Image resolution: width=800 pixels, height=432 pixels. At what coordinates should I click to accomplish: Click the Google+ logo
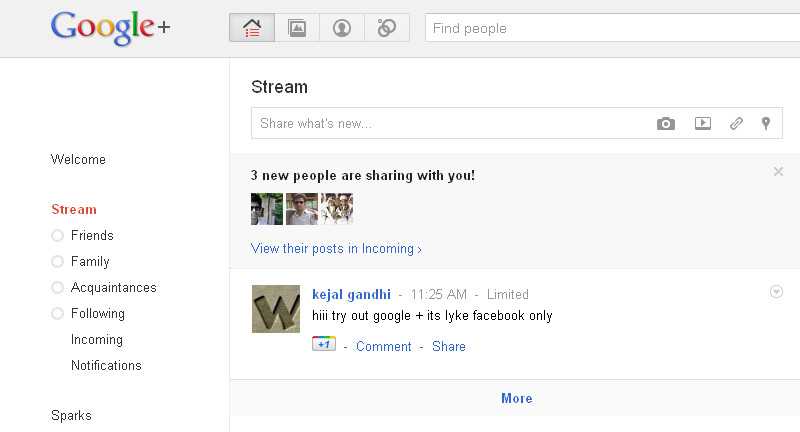(110, 28)
